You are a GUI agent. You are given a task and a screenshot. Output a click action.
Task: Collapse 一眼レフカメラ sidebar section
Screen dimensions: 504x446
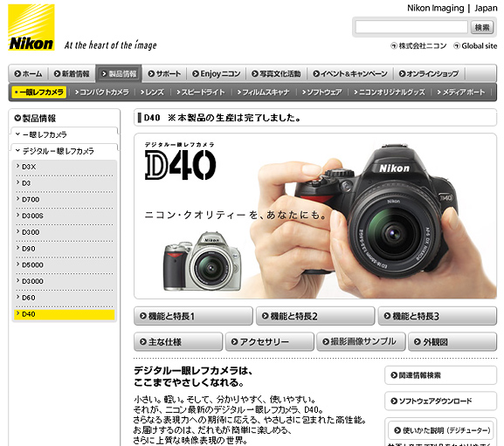point(65,134)
